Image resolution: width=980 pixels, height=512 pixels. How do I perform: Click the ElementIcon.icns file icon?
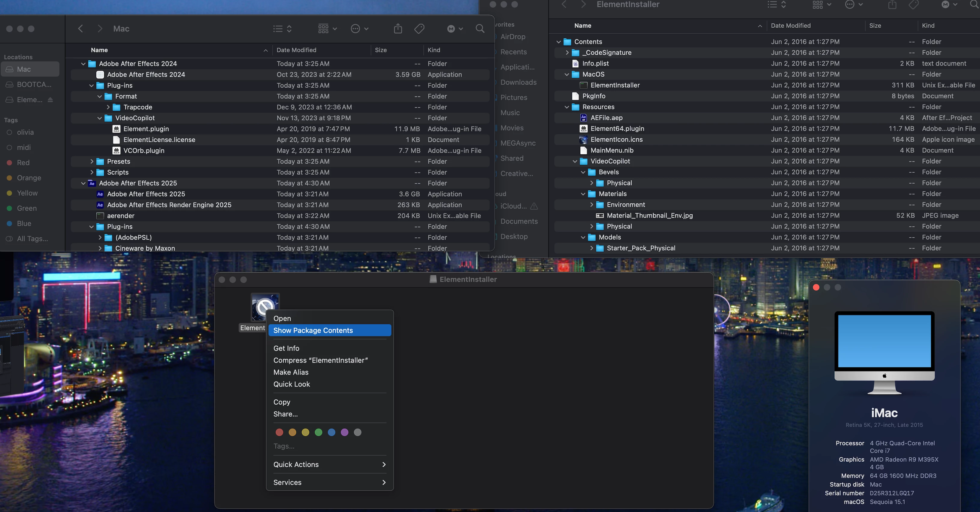[x=584, y=140]
